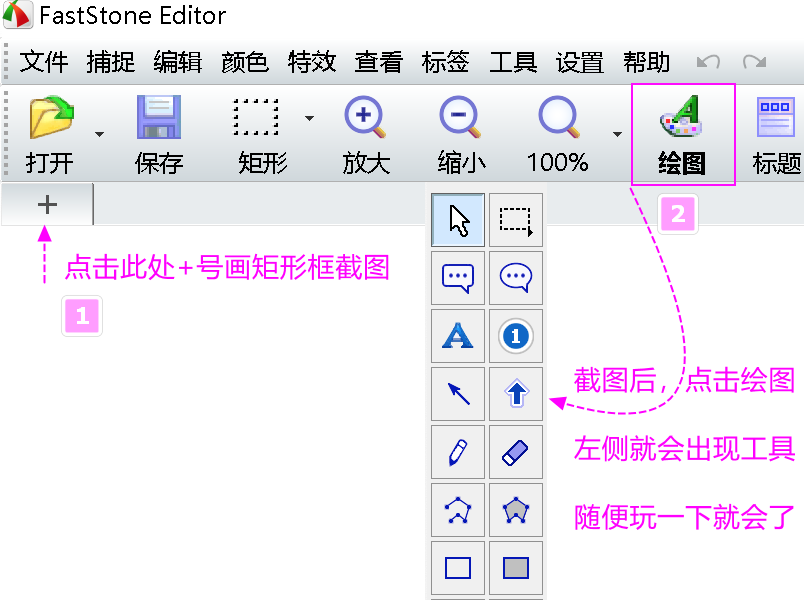The image size is (804, 602).
Task: Select the pointer arrow tool
Action: (x=458, y=220)
